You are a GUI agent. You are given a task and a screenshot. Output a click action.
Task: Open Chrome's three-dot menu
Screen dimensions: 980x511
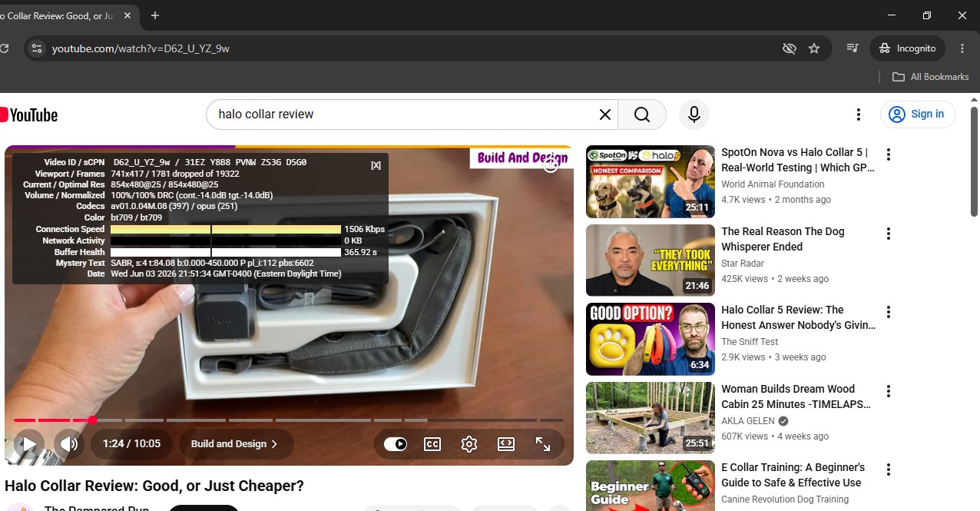click(962, 48)
